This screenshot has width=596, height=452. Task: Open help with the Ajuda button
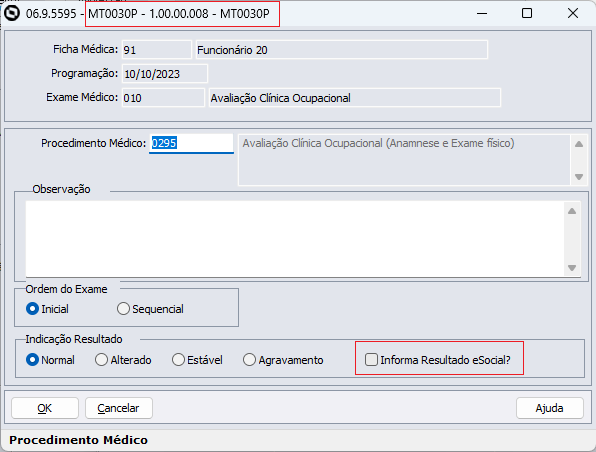[550, 408]
